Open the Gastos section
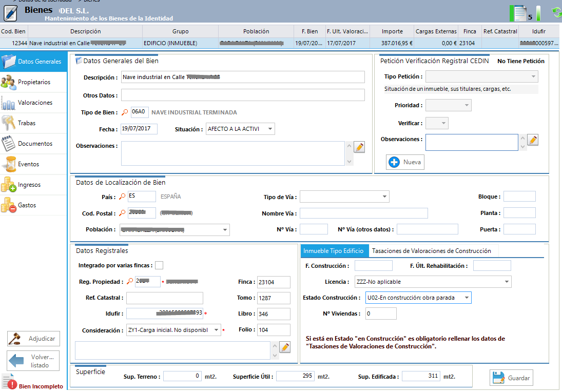 coord(33,205)
